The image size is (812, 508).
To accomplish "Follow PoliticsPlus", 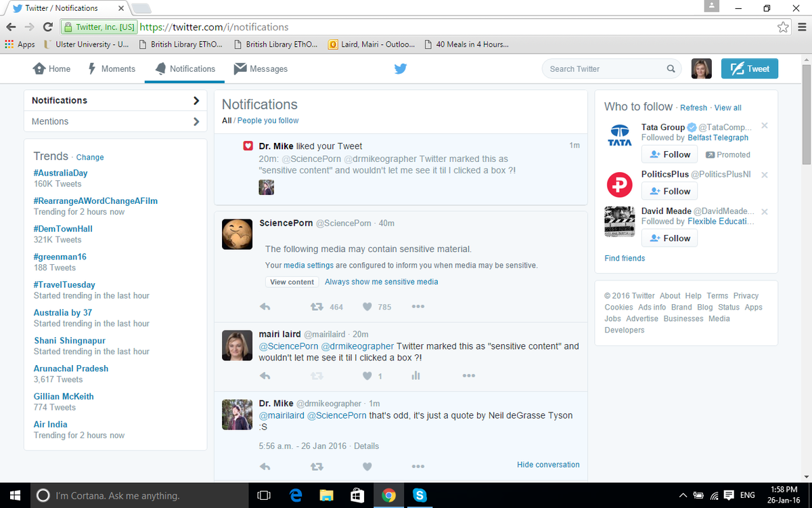I will pos(669,191).
